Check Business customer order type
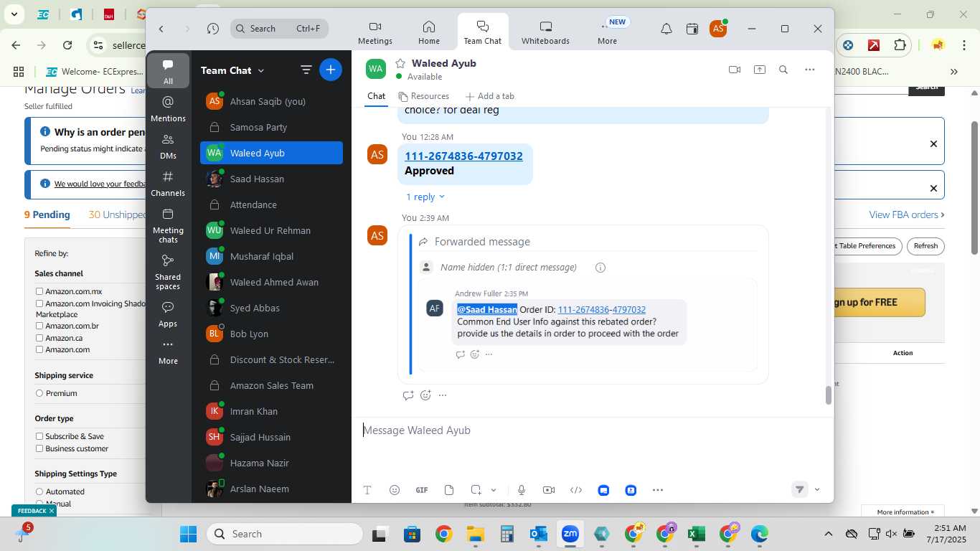This screenshot has height=551, width=980. click(39, 448)
